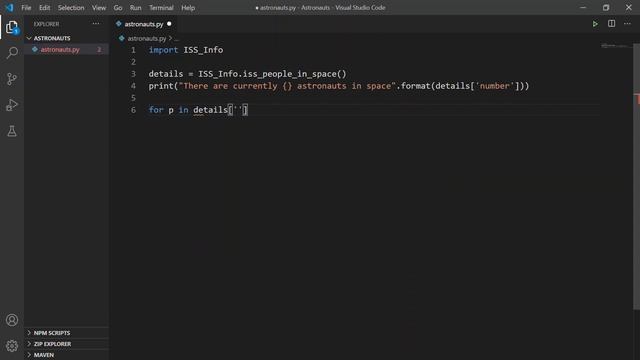The image size is (640, 360).
Task: Open the View menu
Action: pos(99,7)
